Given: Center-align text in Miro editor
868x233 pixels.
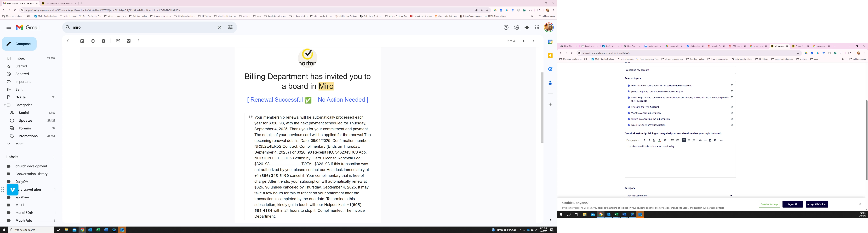Looking at the screenshot, I should [689, 140].
